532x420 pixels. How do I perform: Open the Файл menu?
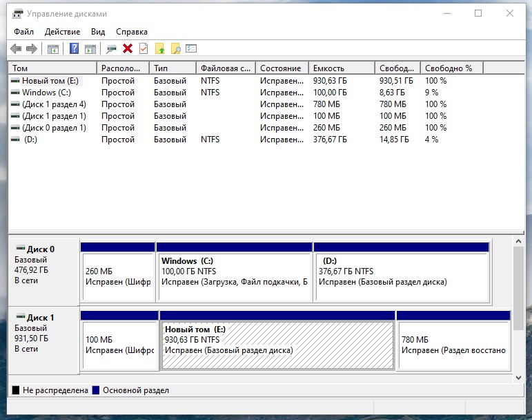point(23,32)
